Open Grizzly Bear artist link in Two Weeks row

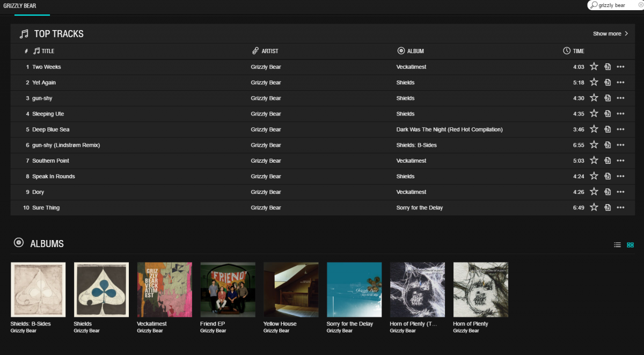266,67
